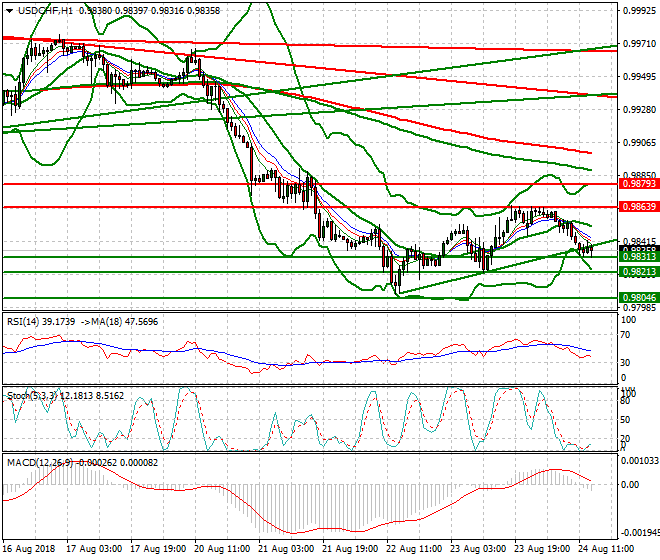The image size is (660, 560).
Task: Click the 20 Aug 11:00 time label
Action: click(x=222, y=549)
